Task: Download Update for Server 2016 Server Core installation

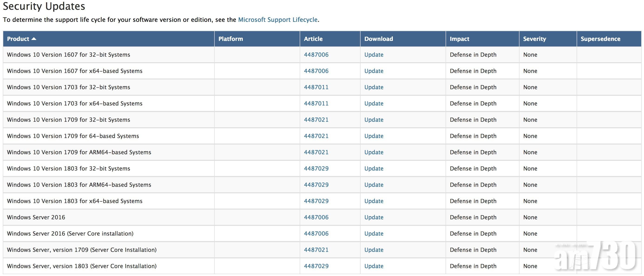Action: click(x=374, y=233)
